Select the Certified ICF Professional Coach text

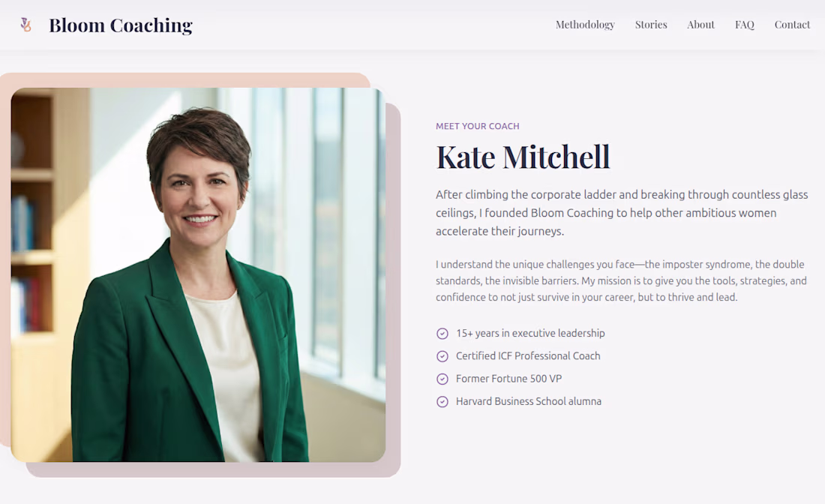tap(528, 355)
